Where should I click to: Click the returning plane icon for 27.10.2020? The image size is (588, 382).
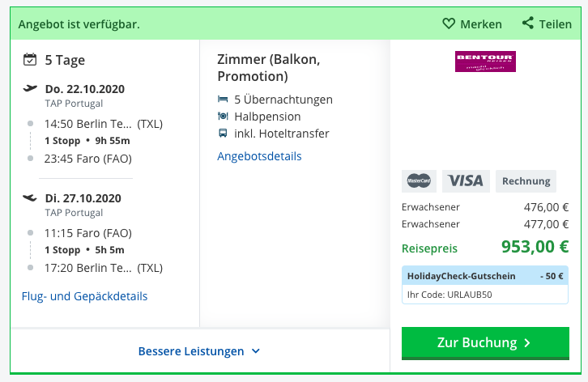[30, 197]
